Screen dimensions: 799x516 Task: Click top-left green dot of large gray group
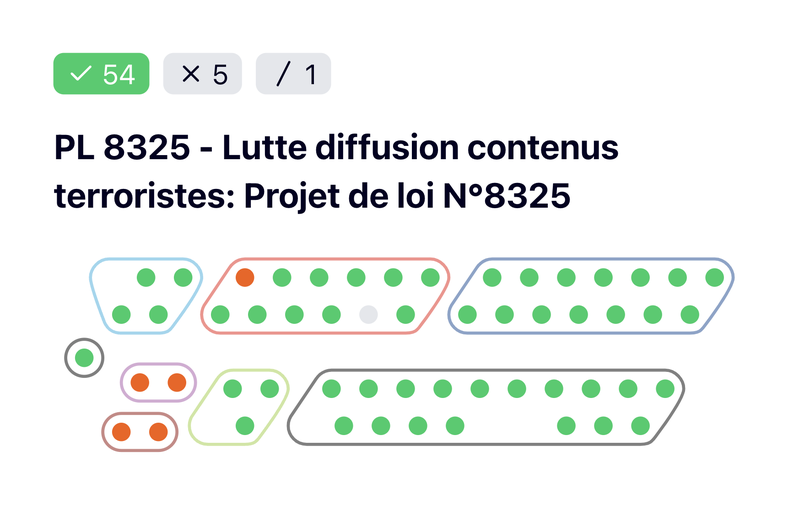(331, 389)
